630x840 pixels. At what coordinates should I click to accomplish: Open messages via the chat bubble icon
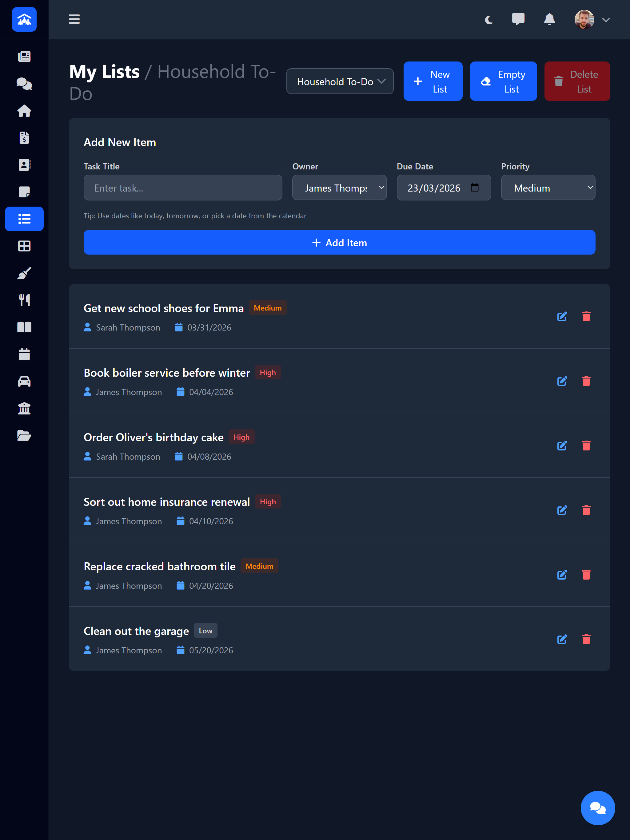point(519,19)
